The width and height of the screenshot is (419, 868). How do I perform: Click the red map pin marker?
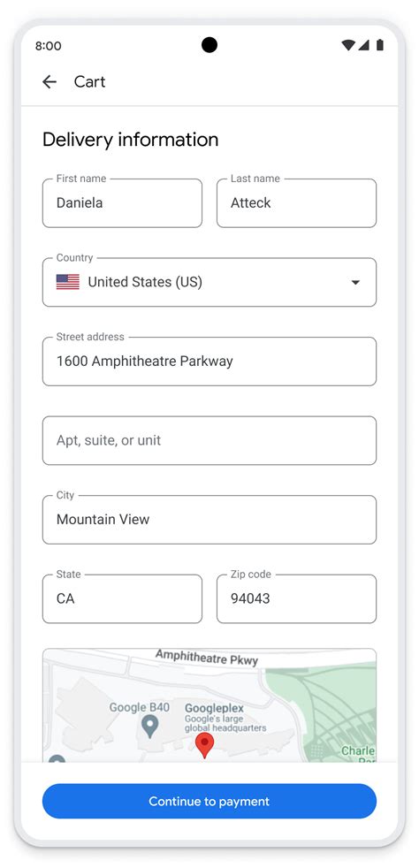tap(205, 745)
